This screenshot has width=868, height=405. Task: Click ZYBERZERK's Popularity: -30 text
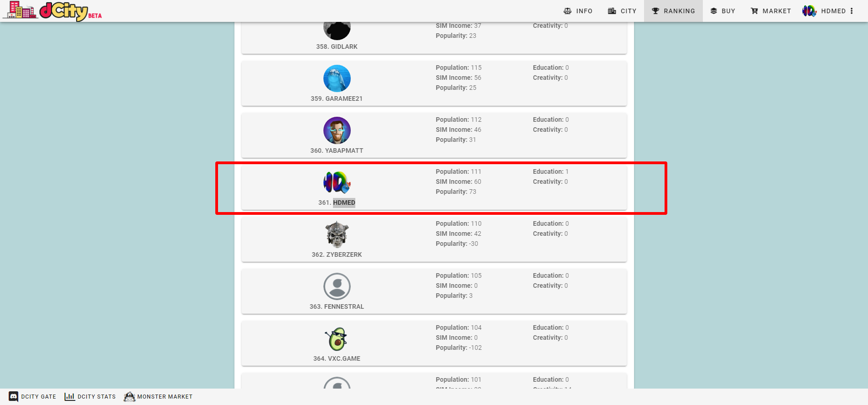click(x=457, y=244)
